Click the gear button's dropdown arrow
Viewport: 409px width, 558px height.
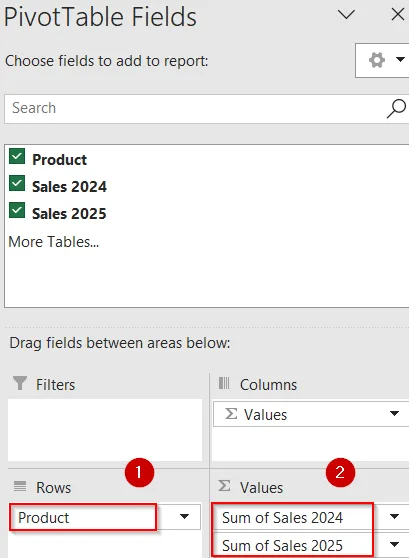tap(400, 59)
